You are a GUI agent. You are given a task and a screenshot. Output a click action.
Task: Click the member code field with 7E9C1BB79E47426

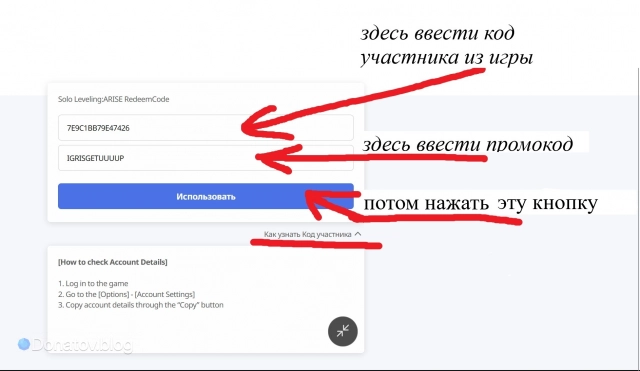click(206, 128)
